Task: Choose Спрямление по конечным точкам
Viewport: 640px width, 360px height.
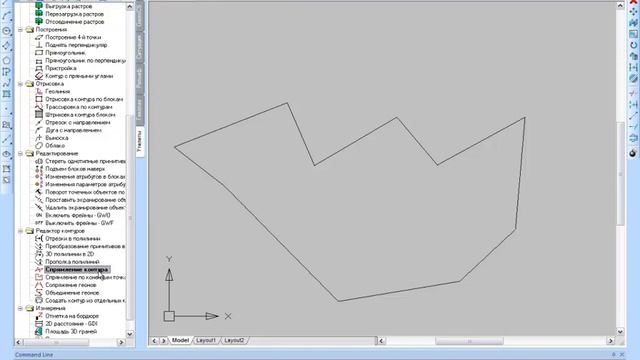Action: (x=85, y=278)
